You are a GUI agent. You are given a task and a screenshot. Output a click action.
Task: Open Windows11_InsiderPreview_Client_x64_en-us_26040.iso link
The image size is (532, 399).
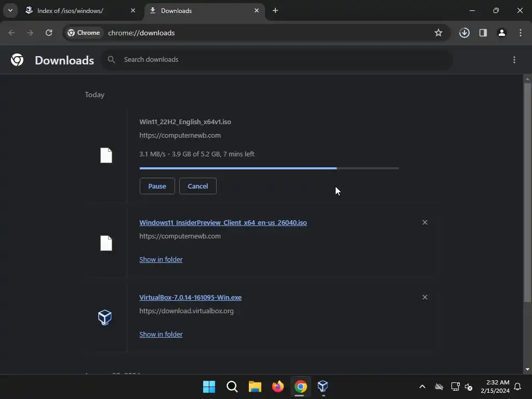pyautogui.click(x=223, y=222)
